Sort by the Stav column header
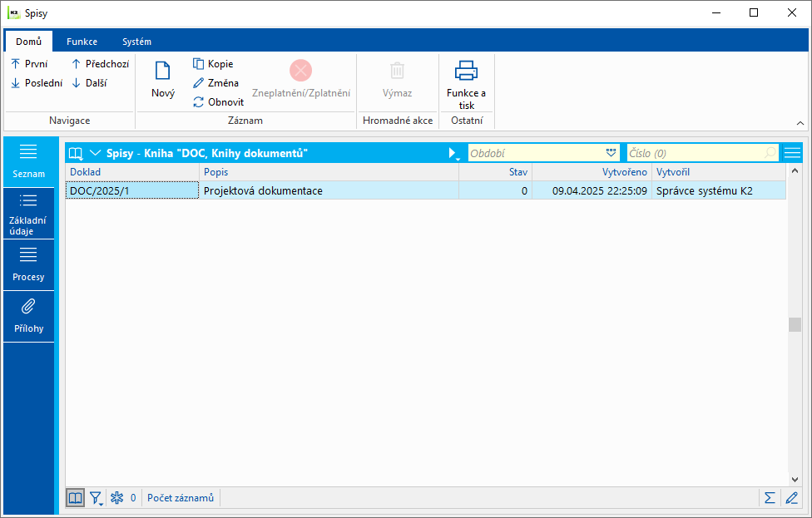 point(496,172)
